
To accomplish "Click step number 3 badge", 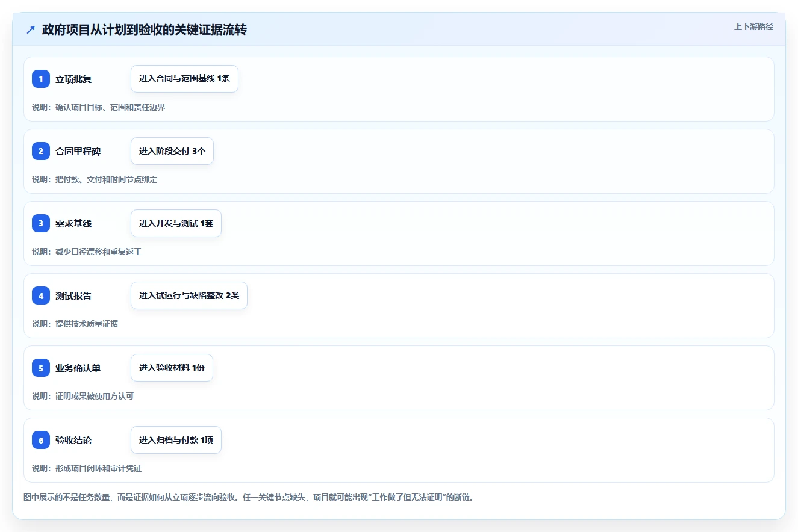I will click(41, 223).
